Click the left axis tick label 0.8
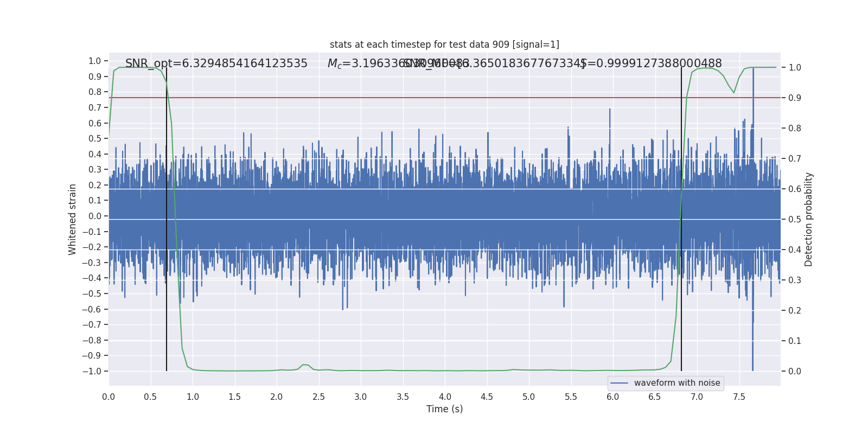868x434 pixels. tap(95, 92)
